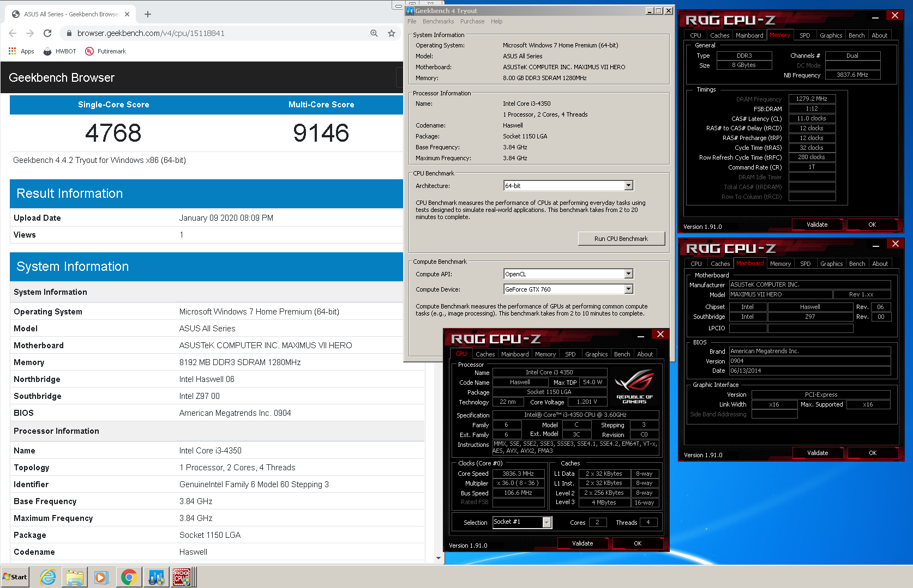Click the zoom magnifier icon in the address bar
The height and width of the screenshot is (588, 913).
(x=374, y=33)
